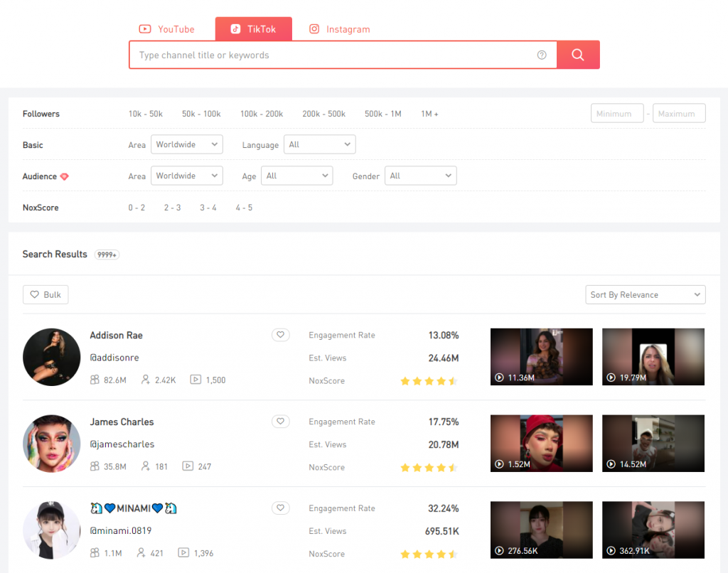
Task: Open the MINAMI profile name link
Action: [x=133, y=508]
